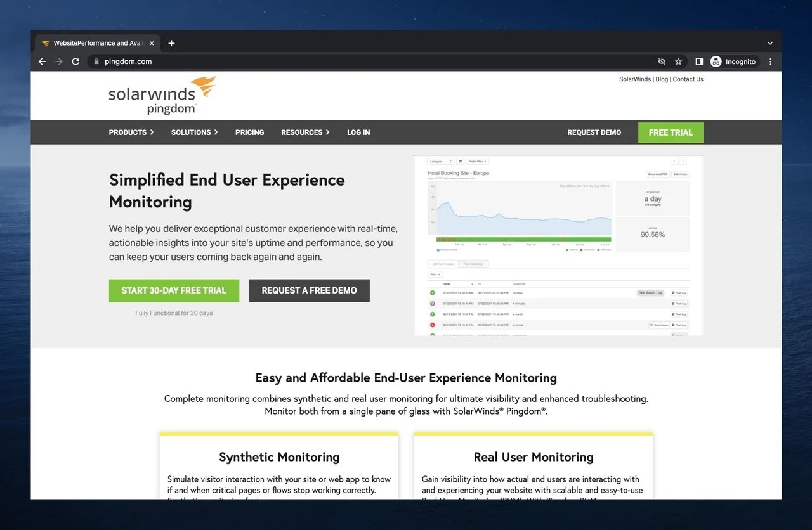Click Start 30-Day Free Trial button
This screenshot has width=812, height=530.
[174, 290]
